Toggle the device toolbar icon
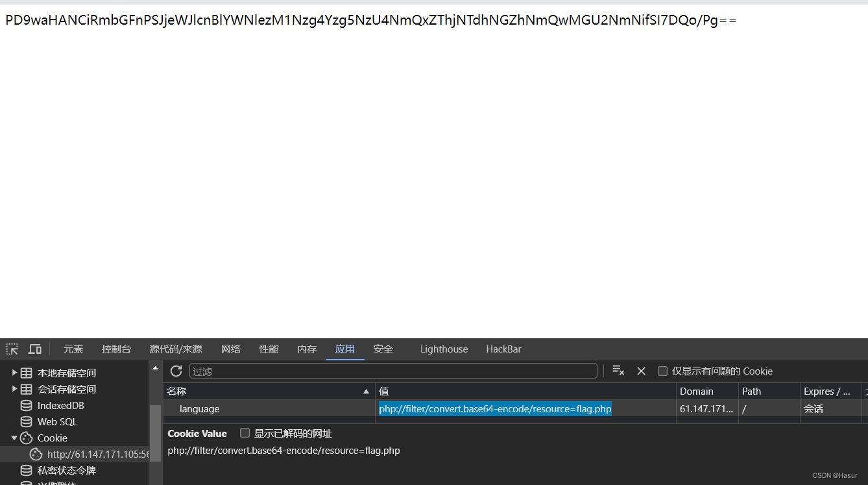This screenshot has height=485, width=868. tap(34, 349)
